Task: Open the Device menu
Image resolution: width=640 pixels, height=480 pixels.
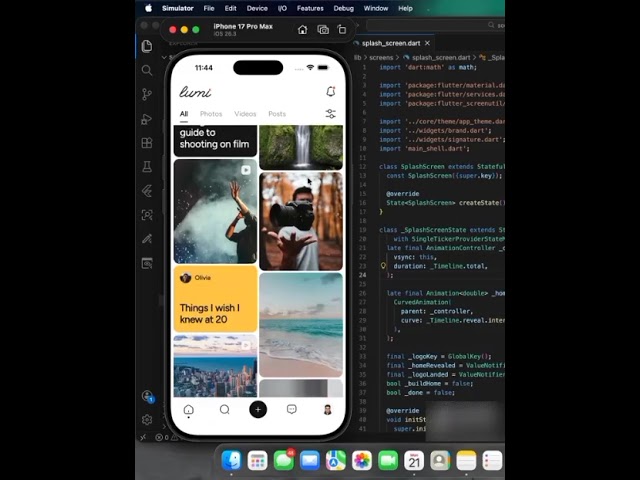Action: (257, 8)
